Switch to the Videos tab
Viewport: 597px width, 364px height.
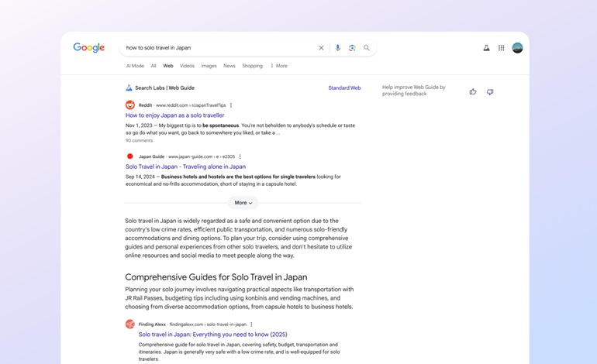coord(187,66)
